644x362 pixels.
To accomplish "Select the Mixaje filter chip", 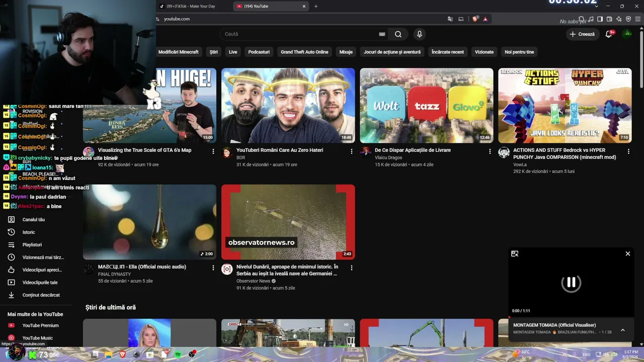I will (x=346, y=52).
